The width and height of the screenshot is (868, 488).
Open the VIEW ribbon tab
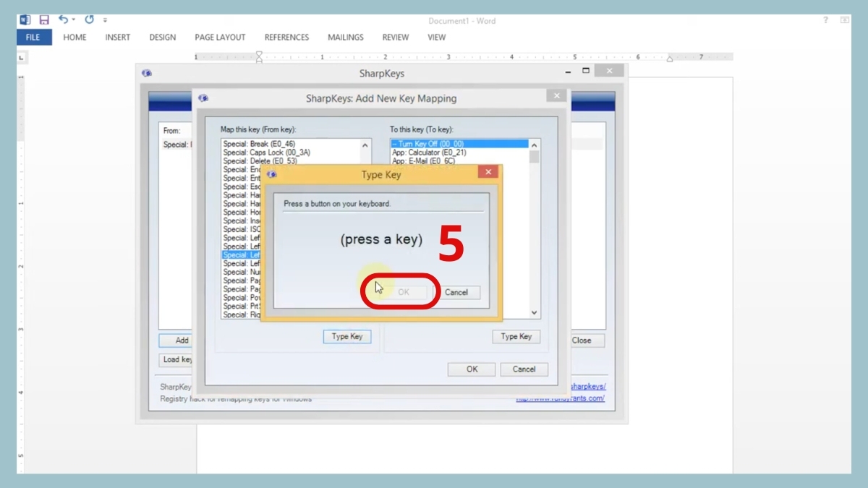tap(437, 38)
